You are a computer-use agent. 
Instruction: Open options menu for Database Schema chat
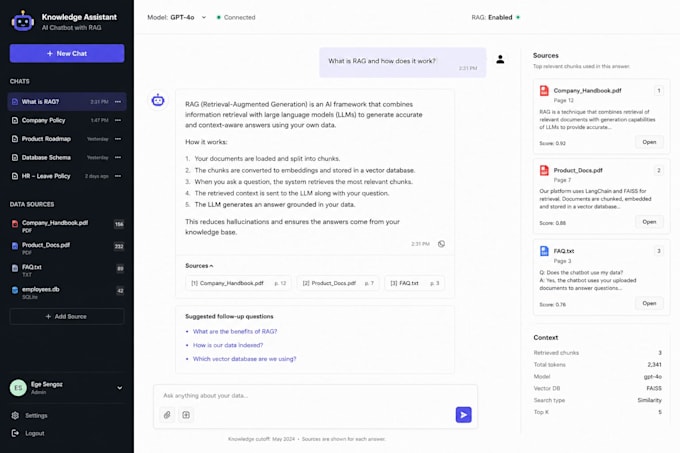click(118, 157)
